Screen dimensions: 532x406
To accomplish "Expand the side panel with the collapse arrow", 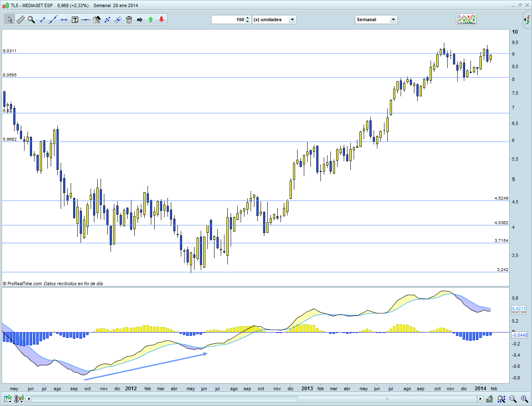I will [x=527, y=20].
